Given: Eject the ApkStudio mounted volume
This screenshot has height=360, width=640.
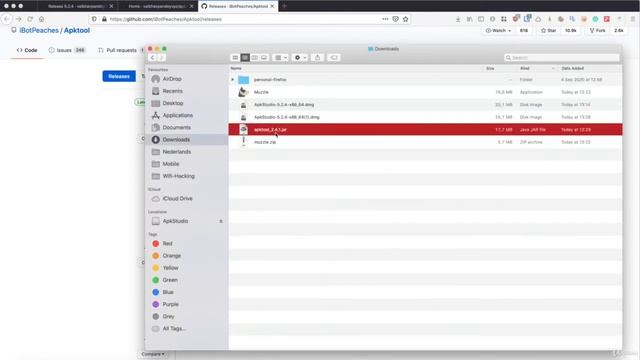Looking at the screenshot, I should coord(221,221).
